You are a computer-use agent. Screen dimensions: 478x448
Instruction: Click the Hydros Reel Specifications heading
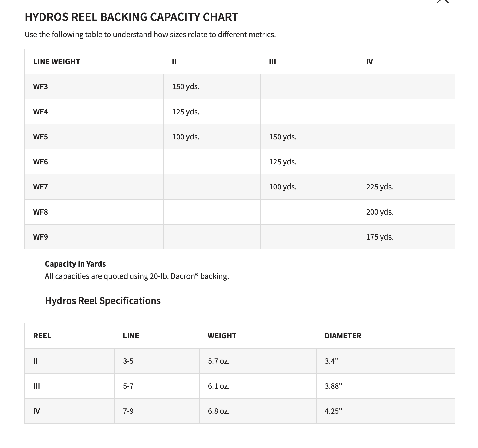(x=103, y=301)
